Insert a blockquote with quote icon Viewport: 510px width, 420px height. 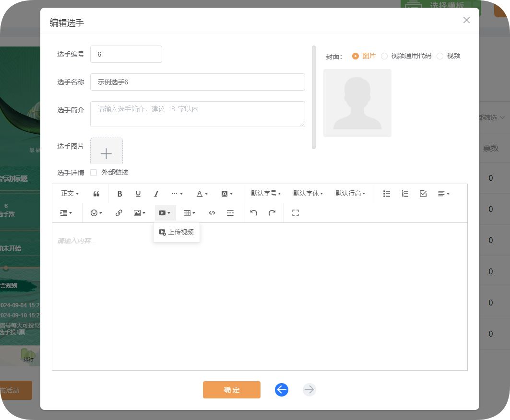[96, 194]
